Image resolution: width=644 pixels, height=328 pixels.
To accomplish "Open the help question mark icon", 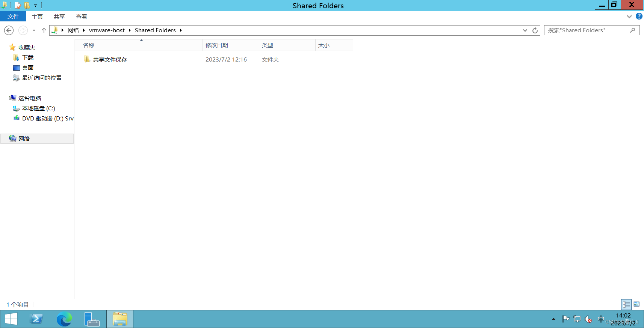I will 639,17.
